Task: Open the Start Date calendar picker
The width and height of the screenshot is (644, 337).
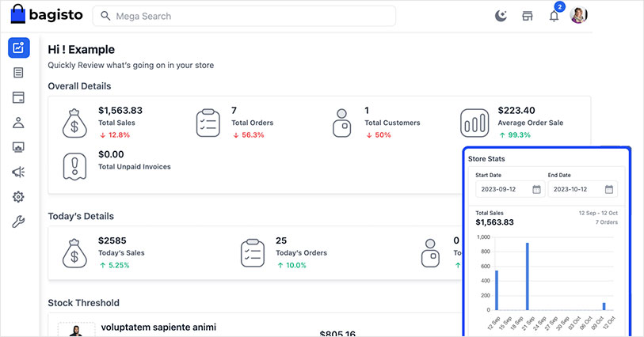Action: click(x=536, y=190)
